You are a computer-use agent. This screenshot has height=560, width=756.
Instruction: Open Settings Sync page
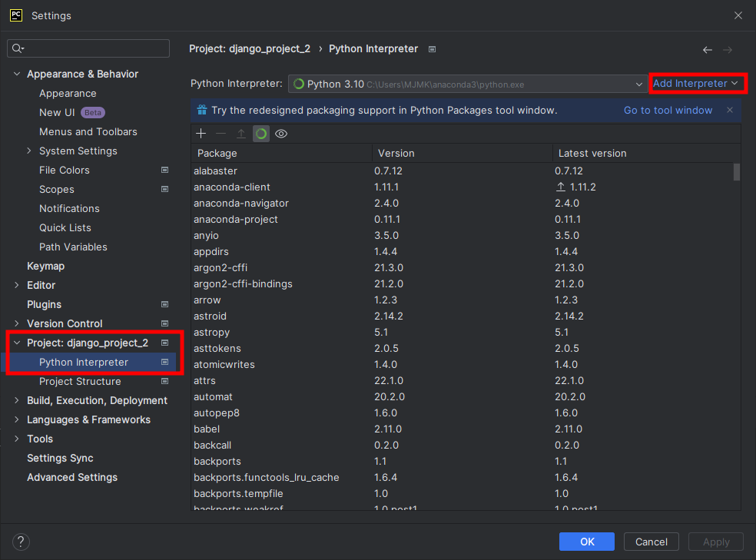[60, 459]
